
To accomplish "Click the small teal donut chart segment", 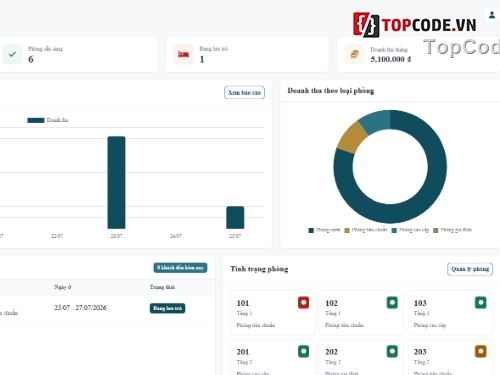I will tap(376, 121).
